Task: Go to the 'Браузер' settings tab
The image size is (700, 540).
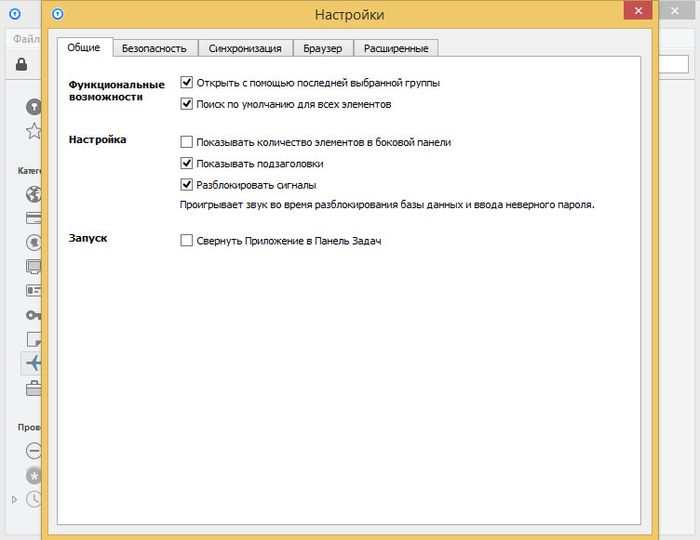Action: click(323, 48)
